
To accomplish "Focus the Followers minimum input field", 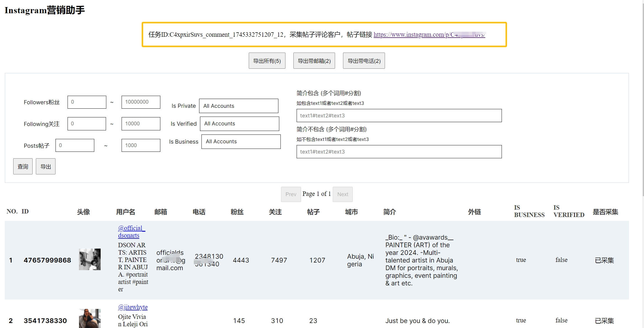I will (x=87, y=102).
